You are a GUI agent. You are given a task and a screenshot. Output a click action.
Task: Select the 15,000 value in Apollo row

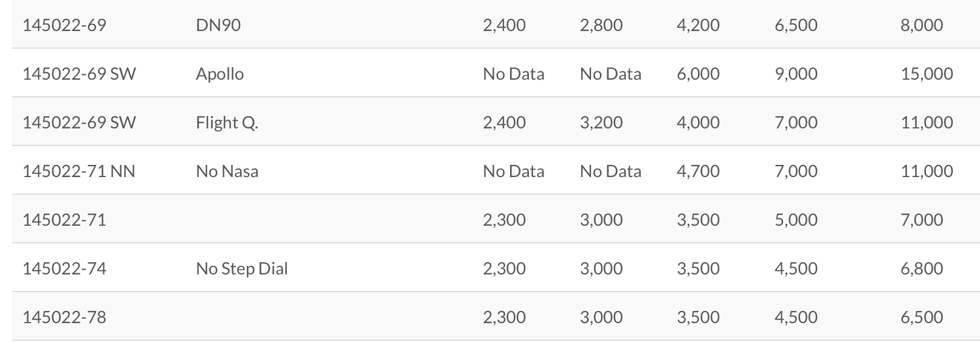click(927, 74)
